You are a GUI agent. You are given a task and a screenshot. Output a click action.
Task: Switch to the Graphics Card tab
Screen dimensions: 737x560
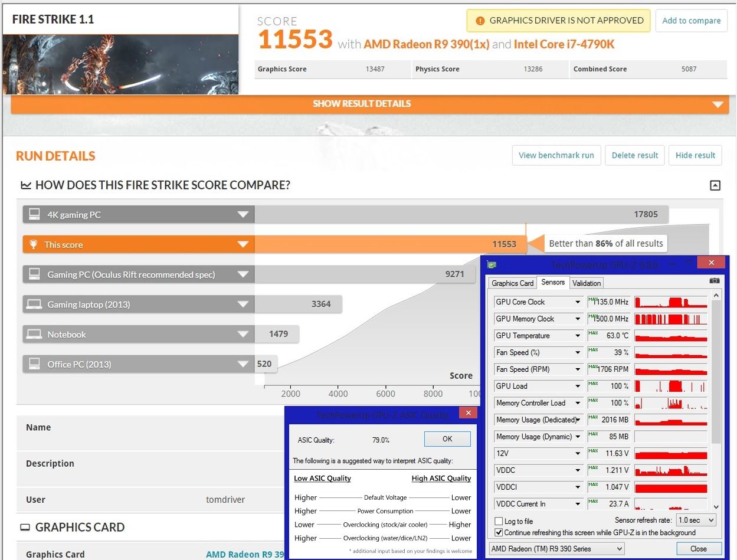[513, 283]
